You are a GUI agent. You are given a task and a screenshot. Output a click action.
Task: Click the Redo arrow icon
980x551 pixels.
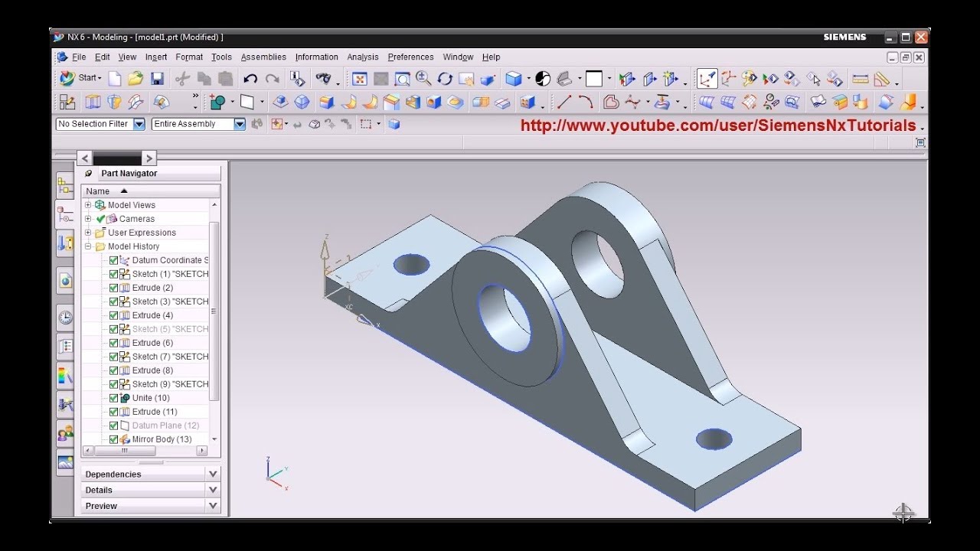[272, 78]
